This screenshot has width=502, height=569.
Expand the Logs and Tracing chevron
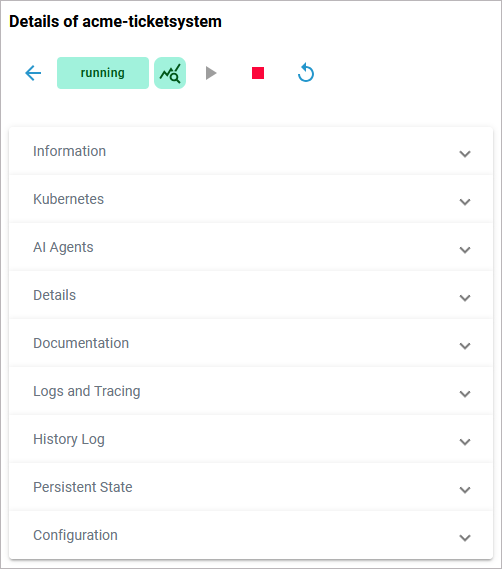465,394
